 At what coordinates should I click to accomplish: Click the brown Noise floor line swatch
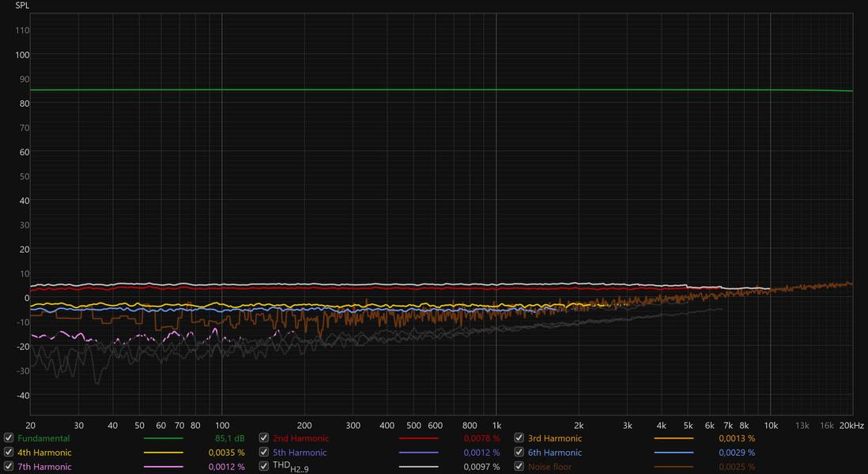[674, 468]
